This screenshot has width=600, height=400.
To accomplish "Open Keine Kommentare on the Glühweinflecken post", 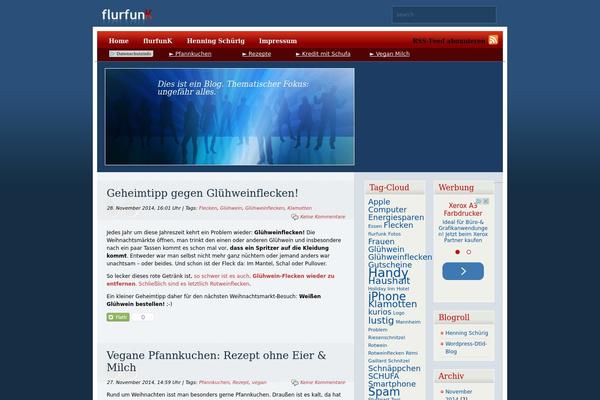I will 323,217.
